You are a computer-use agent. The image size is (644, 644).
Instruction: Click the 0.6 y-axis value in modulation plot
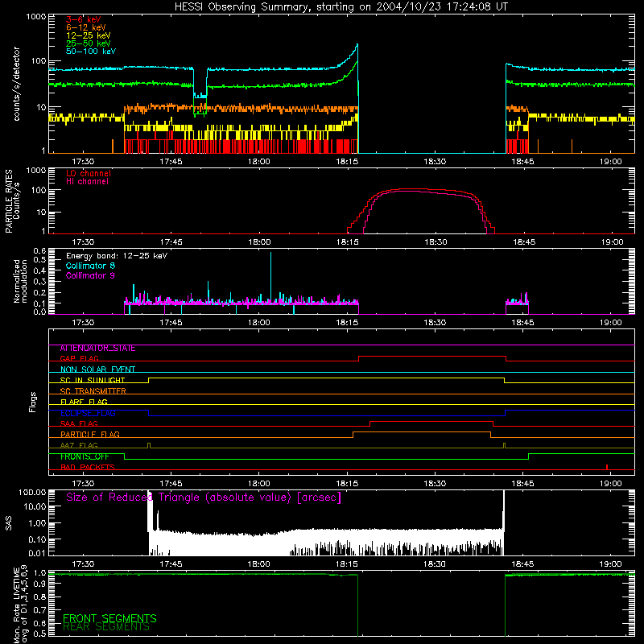click(x=39, y=250)
